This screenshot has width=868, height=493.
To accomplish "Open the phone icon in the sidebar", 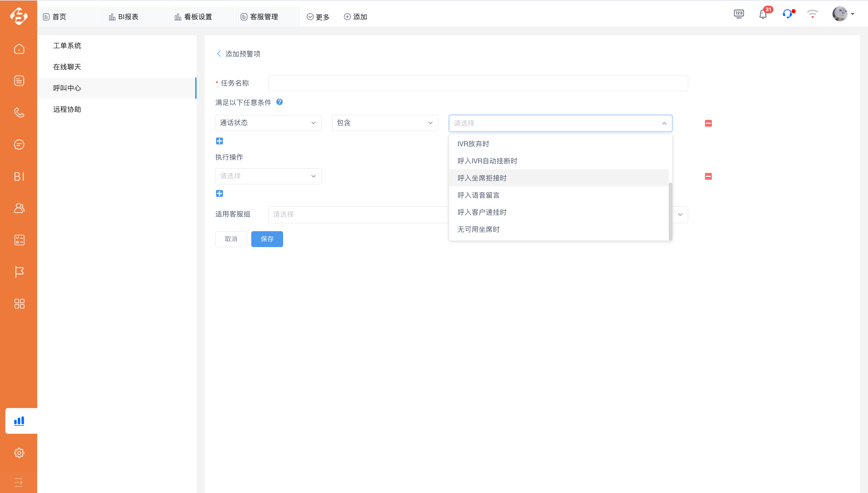I will (x=19, y=112).
